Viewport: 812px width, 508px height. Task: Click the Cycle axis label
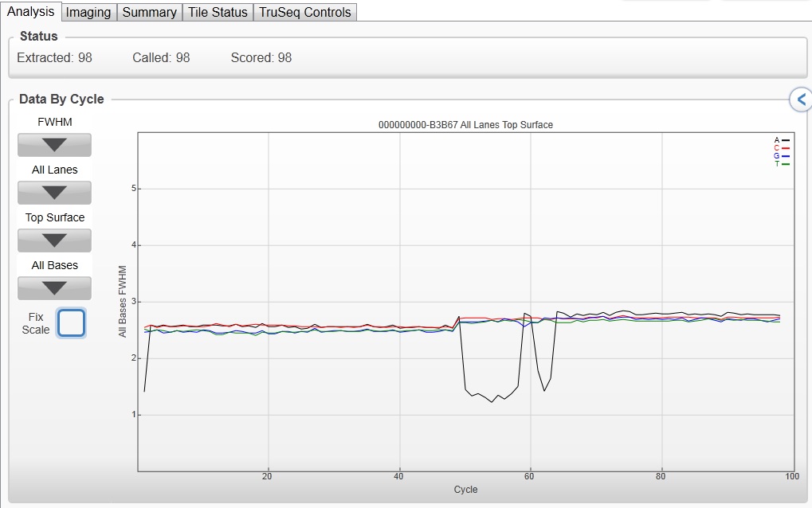pos(465,490)
